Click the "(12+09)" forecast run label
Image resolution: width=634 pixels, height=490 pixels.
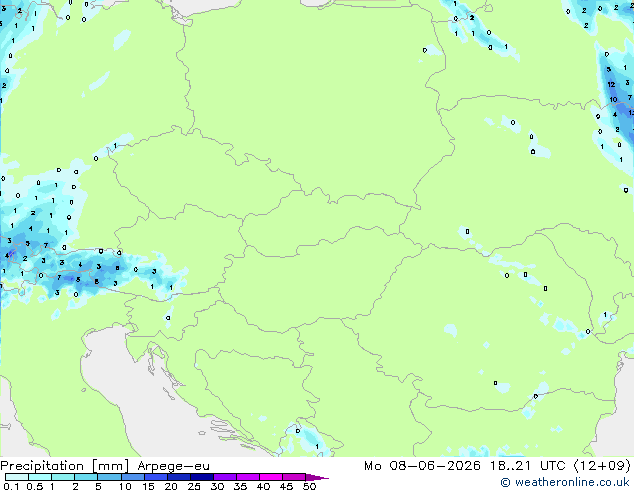(x=602, y=466)
